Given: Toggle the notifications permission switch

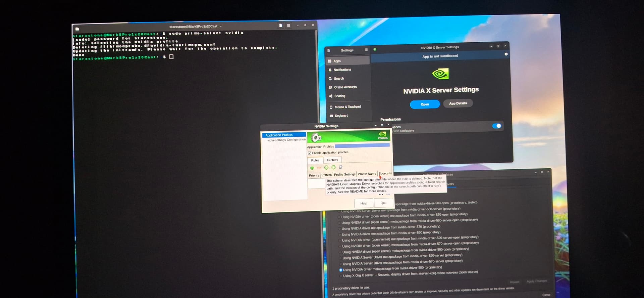Looking at the screenshot, I should (x=497, y=126).
